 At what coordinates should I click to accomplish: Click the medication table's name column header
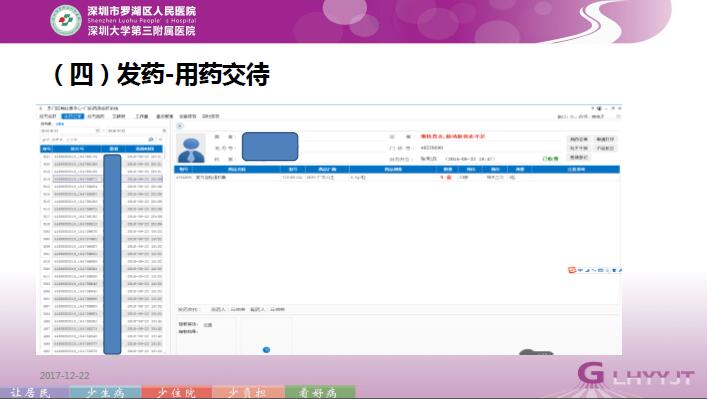[x=237, y=170]
